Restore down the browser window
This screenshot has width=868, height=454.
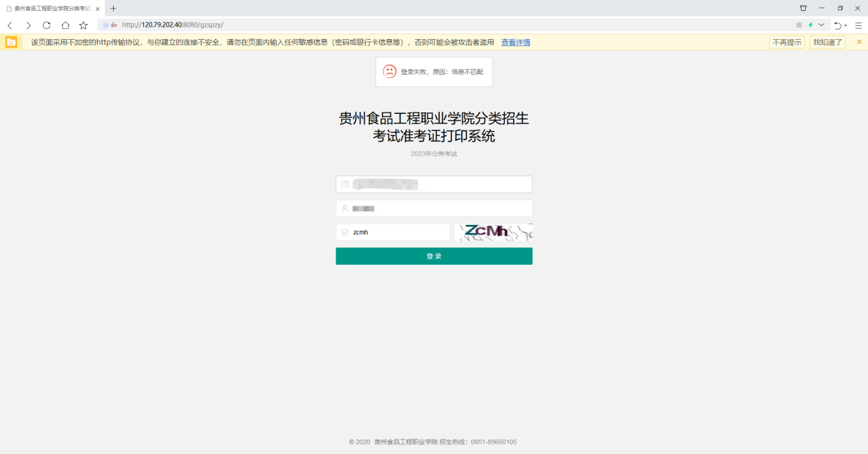(840, 8)
